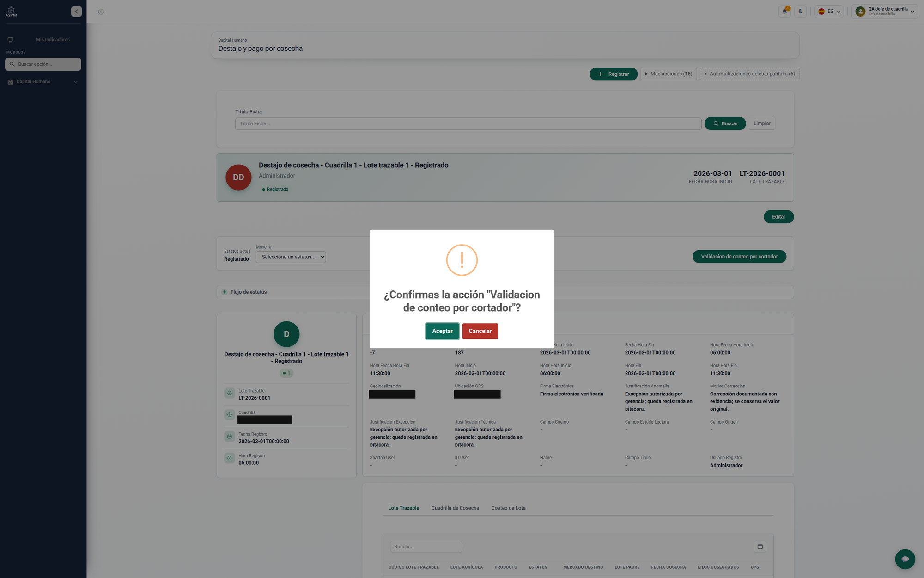Click the green badge showing 1
Image resolution: width=924 pixels, height=578 pixels.
pos(286,373)
